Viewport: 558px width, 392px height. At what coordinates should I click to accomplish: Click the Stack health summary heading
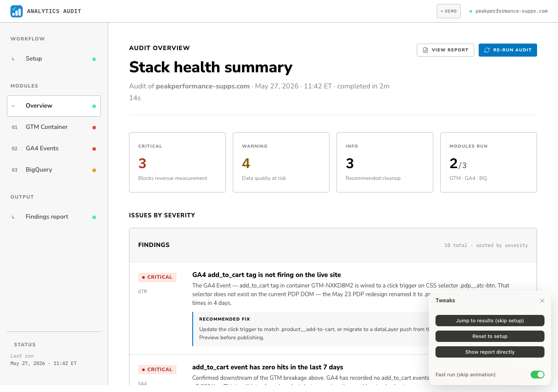point(211,67)
